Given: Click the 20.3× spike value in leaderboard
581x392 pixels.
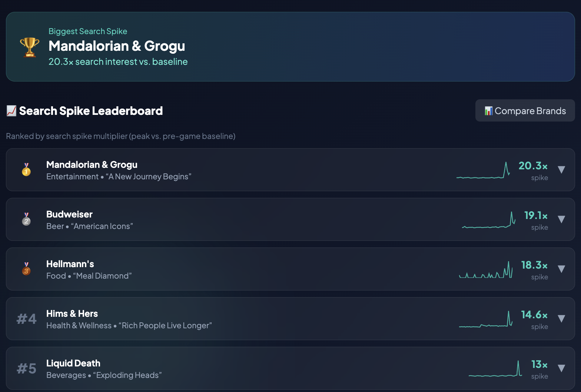Looking at the screenshot, I should pos(533,166).
